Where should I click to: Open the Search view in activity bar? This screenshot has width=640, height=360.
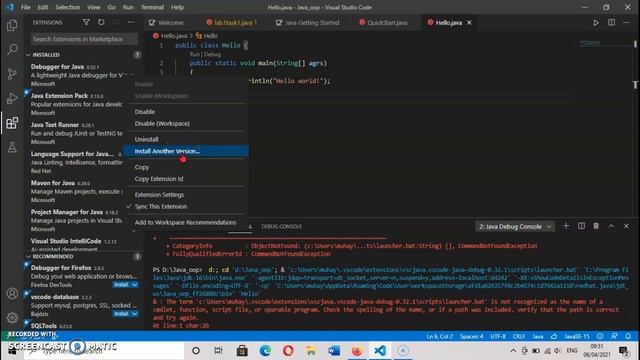[x=12, y=49]
